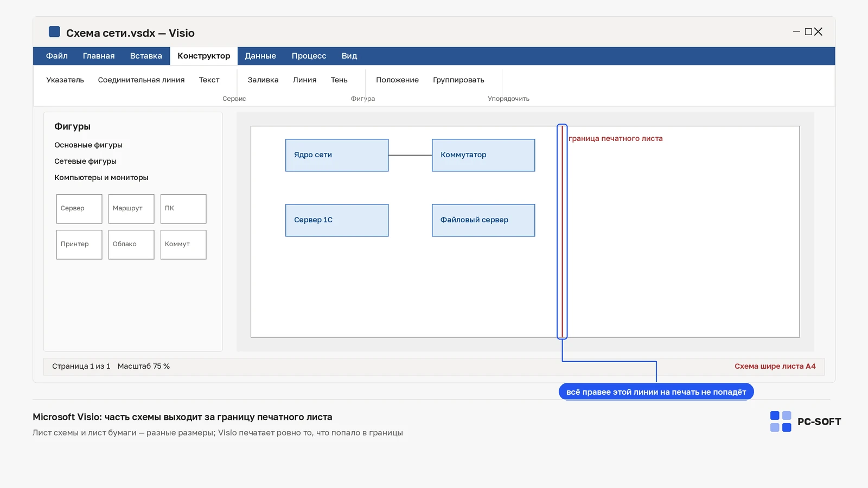The image size is (868, 488).
Task: Select the Ядро сети shape on canvas
Action: click(x=337, y=155)
